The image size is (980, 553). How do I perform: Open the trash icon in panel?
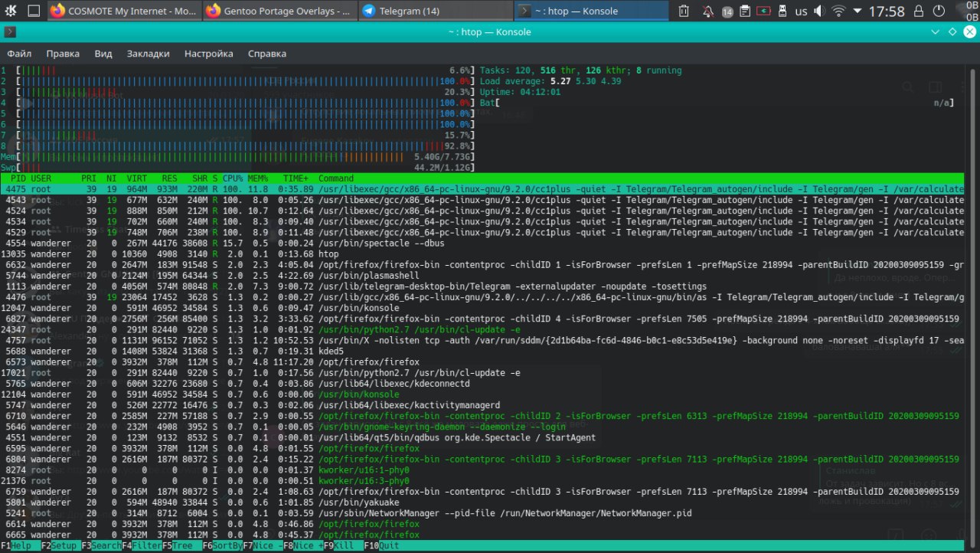684,11
